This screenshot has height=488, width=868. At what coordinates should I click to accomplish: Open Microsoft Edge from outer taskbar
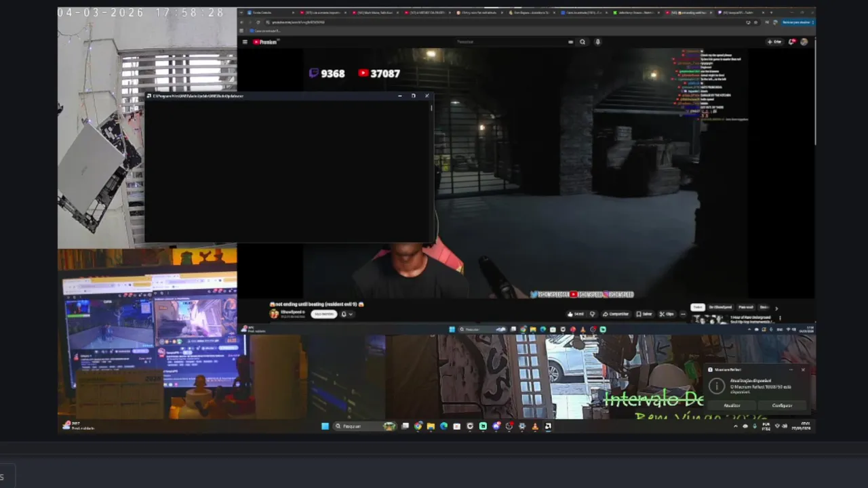point(443,426)
